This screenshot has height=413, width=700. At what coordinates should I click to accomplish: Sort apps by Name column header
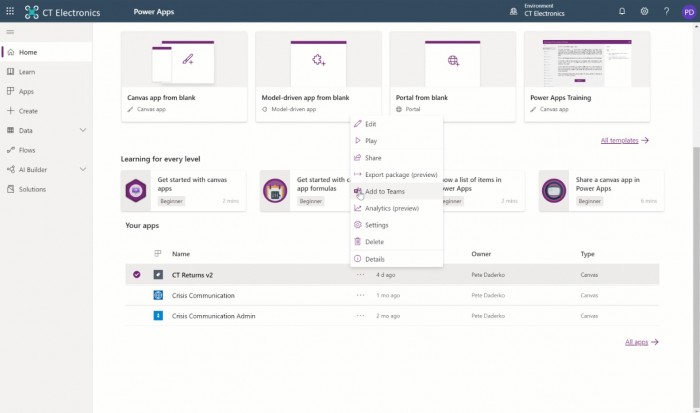click(181, 254)
